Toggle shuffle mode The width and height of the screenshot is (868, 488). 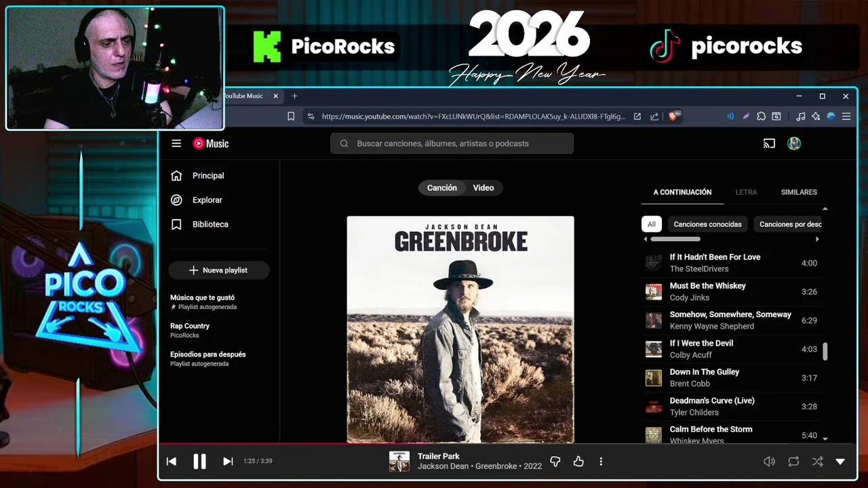(x=817, y=462)
